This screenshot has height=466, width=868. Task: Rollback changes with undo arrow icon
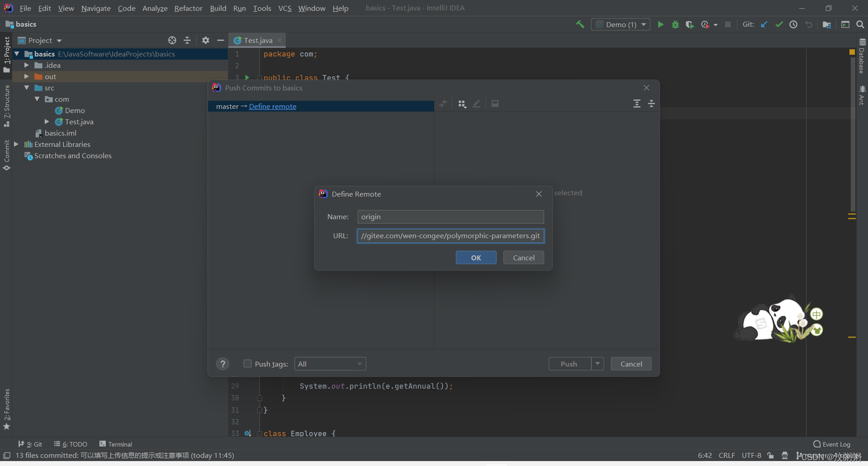(x=809, y=24)
